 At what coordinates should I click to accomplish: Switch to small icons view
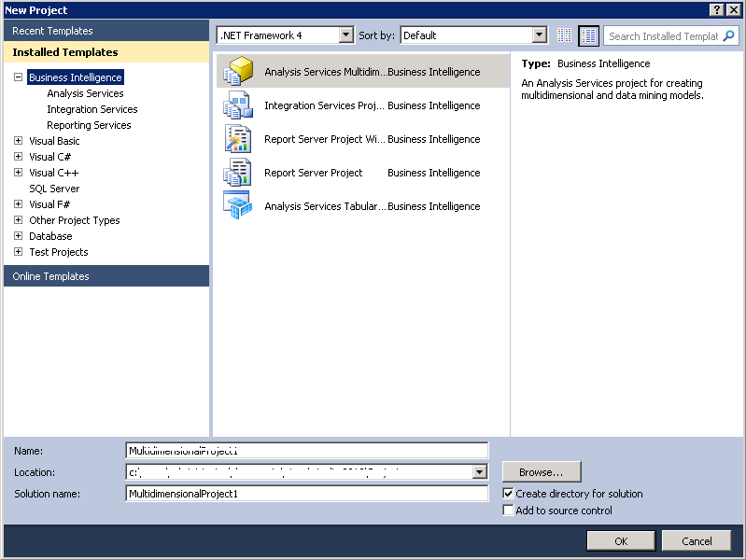click(x=564, y=35)
